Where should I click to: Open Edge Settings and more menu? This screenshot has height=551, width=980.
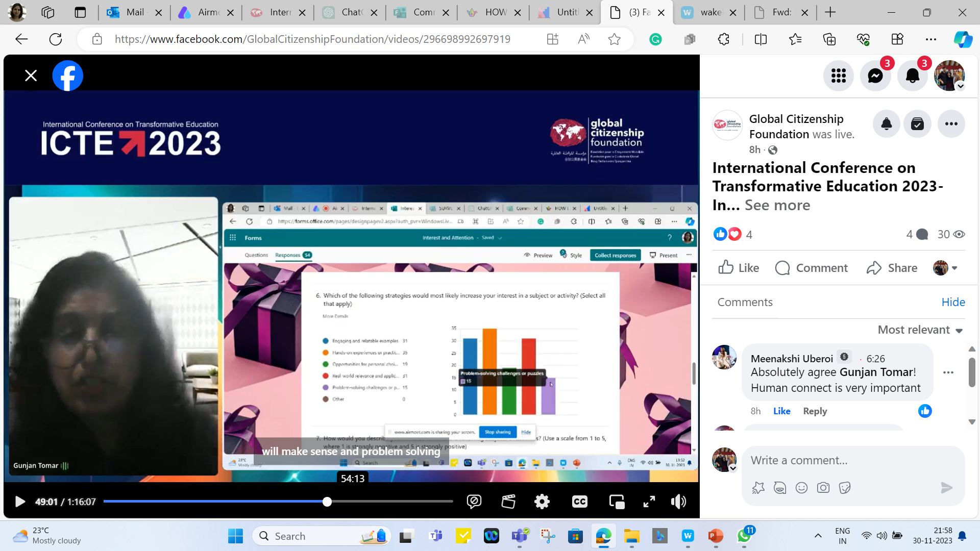(x=931, y=39)
